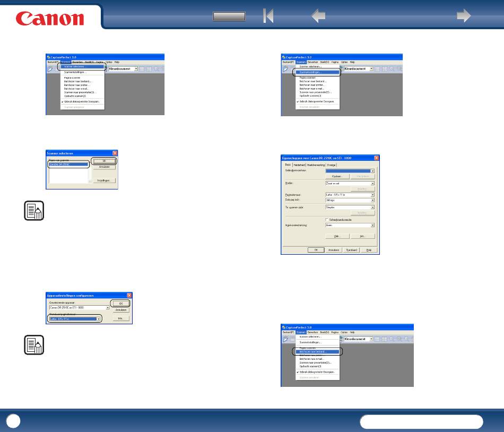
Task: Expand Standaard paginaformaat Letter dropdown
Action: tap(98, 319)
